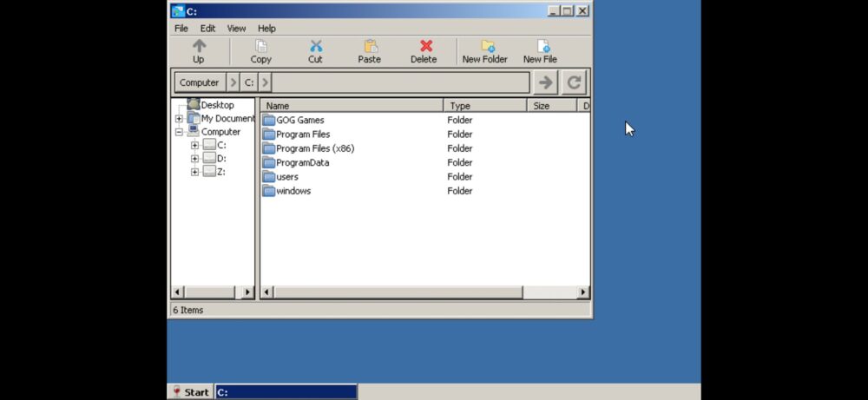The height and width of the screenshot is (400, 868).
Task: Expand My Documents tree node
Action: click(179, 119)
